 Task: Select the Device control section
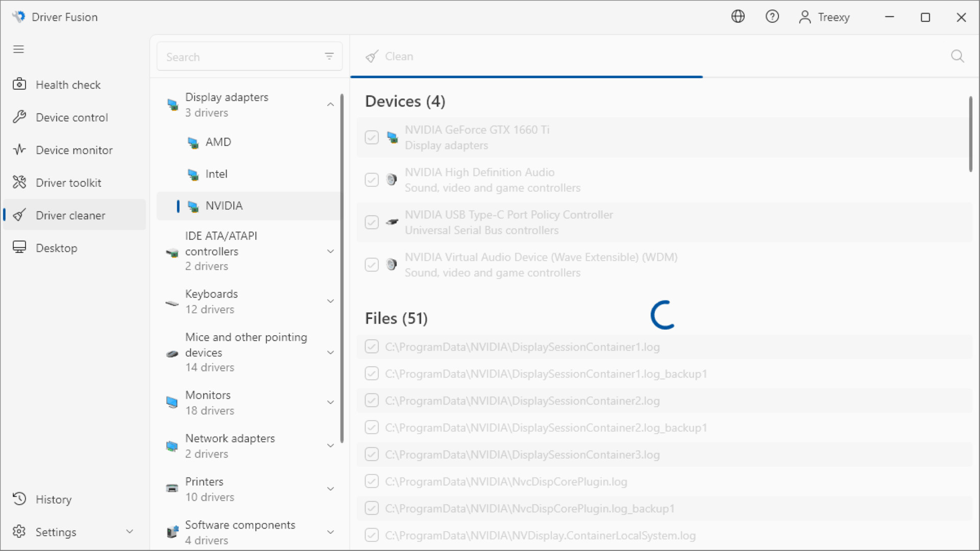click(x=72, y=117)
